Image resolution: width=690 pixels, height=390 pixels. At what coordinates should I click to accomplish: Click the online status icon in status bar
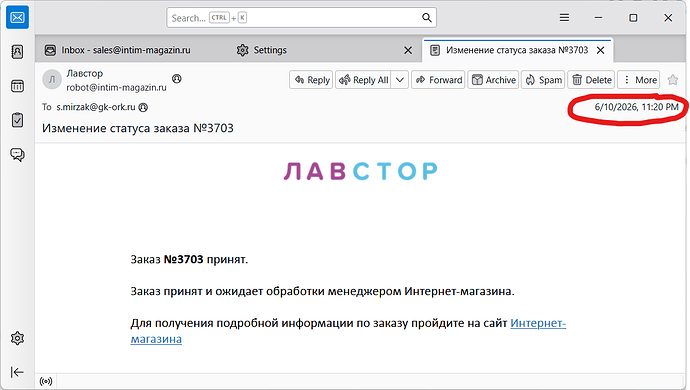click(46, 381)
